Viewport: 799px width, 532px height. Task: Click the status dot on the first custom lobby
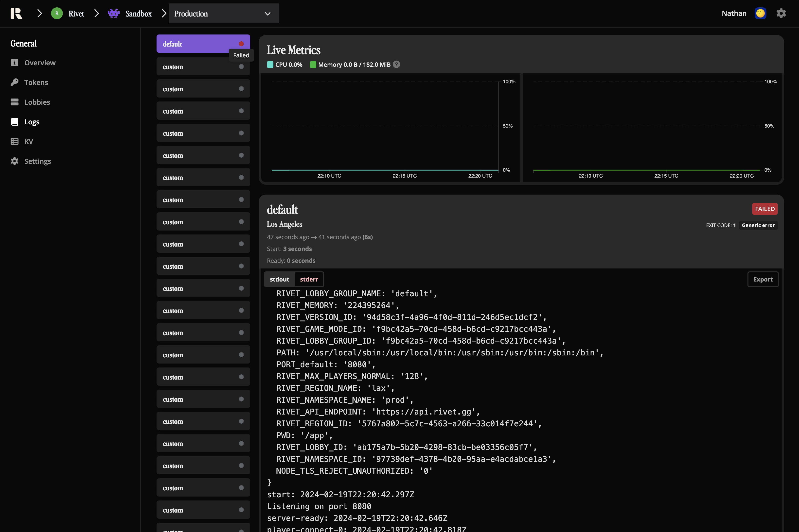[x=241, y=66]
